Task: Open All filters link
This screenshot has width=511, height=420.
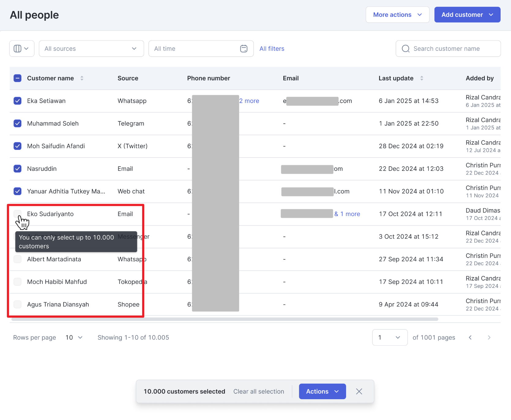Action: [272, 49]
